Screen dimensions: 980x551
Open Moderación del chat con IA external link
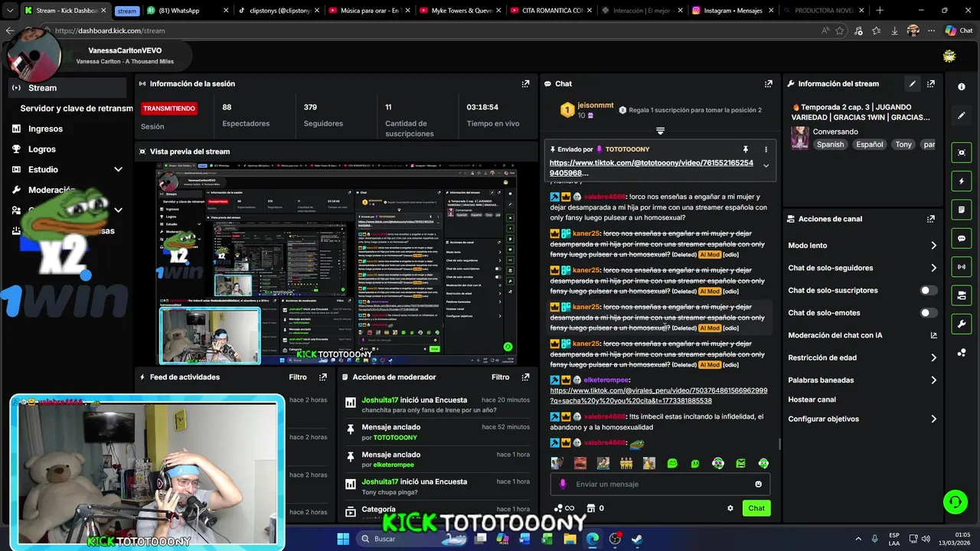coord(933,335)
